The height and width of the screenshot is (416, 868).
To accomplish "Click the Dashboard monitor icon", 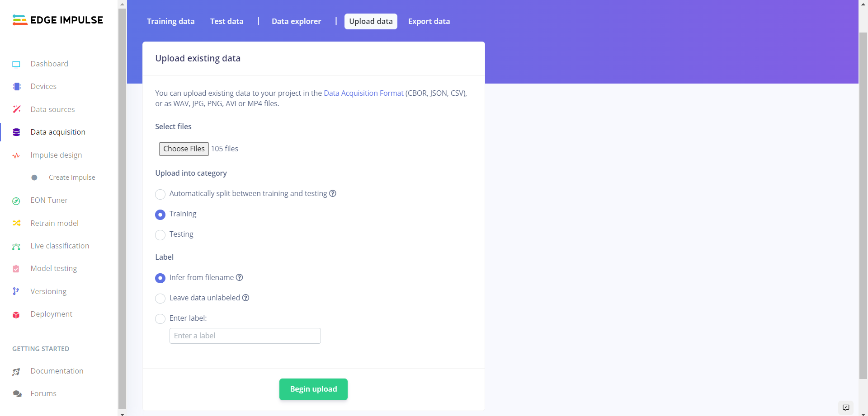I will (x=16, y=64).
